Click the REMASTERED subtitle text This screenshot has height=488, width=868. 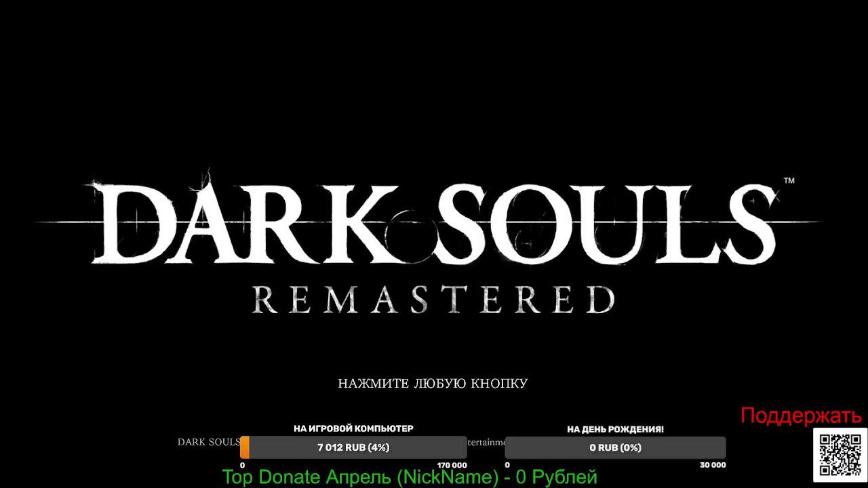click(433, 299)
